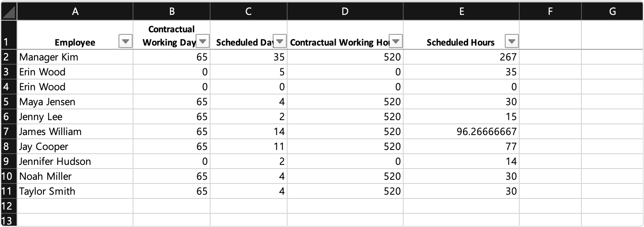The height and width of the screenshot is (227, 644).
Task: Select column A header
Action: tap(75, 12)
